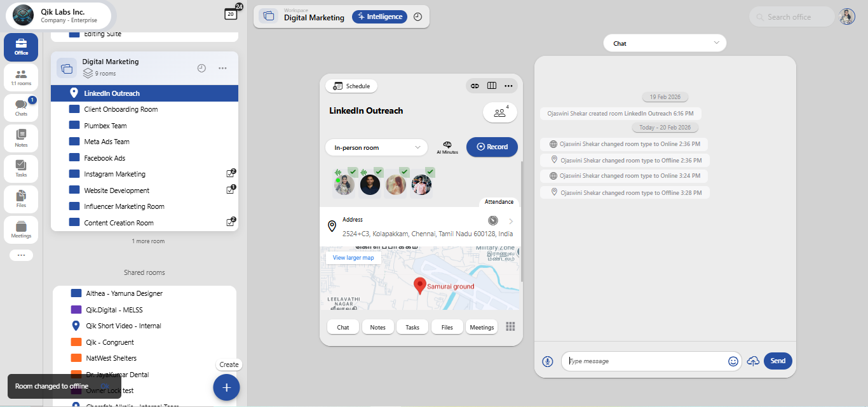Open Chats in the left sidebar

[21, 109]
